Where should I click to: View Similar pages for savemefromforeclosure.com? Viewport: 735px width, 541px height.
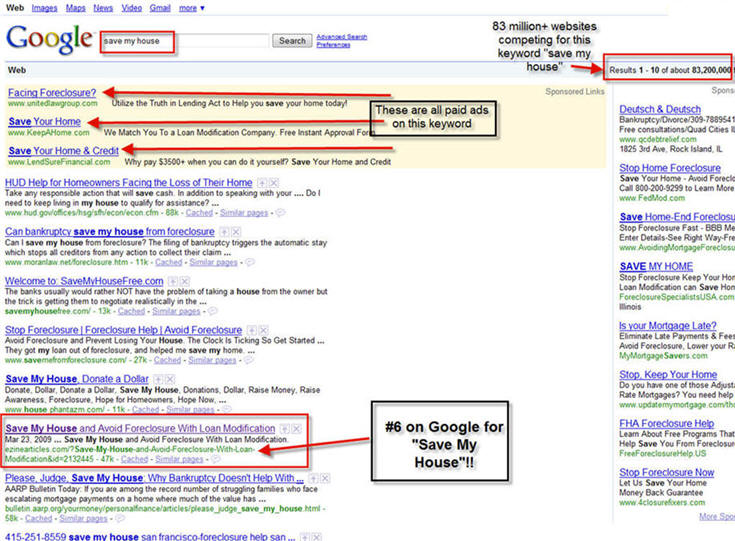[x=212, y=360]
